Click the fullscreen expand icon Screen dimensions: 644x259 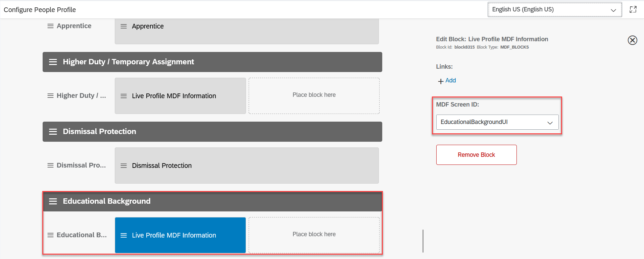click(633, 9)
